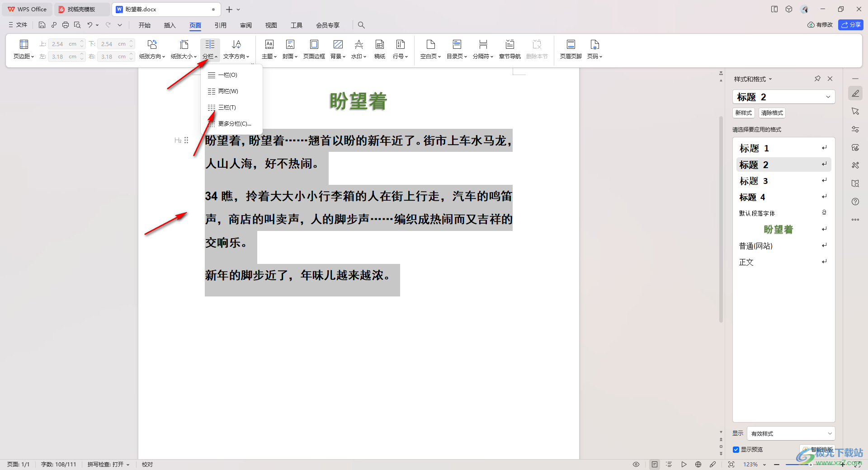
Task: Apply the Heading 3 style
Action: [783, 181]
